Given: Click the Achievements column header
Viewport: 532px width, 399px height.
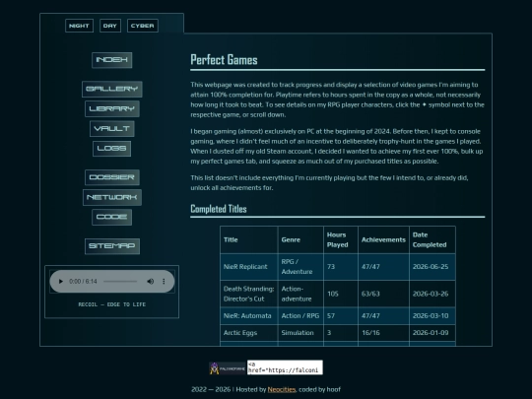Looking at the screenshot, I should point(383,239).
